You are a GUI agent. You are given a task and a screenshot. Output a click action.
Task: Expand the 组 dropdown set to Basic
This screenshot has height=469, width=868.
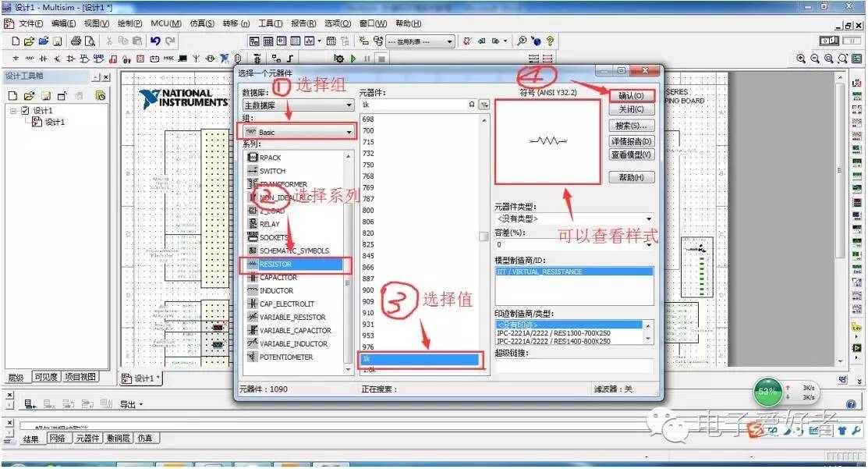(x=348, y=131)
